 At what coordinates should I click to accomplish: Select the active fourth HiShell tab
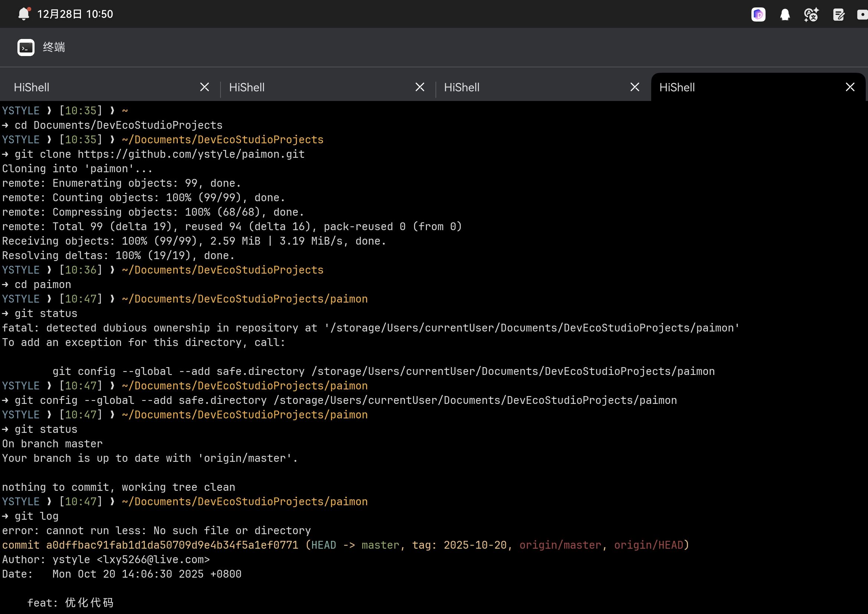pos(677,87)
